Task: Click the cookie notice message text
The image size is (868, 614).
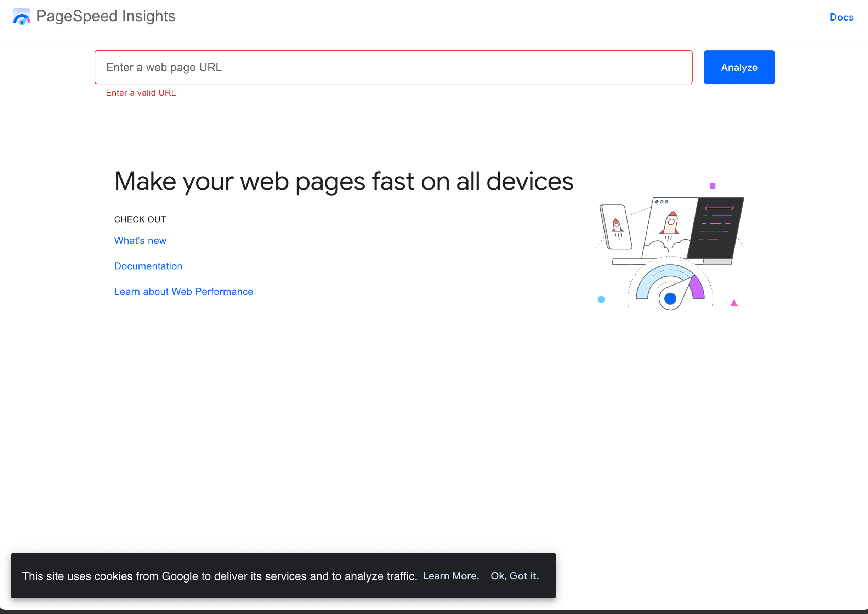Action: [x=220, y=576]
